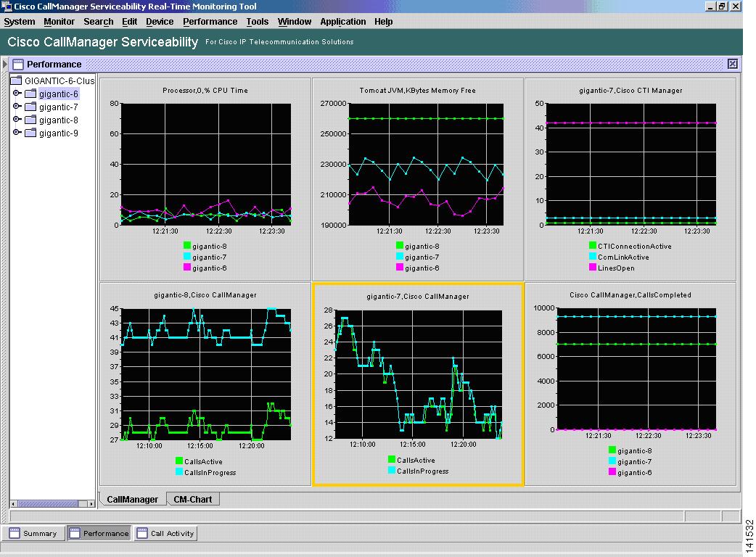Open the Call Activity view button
The image size is (756, 557).
point(166,533)
